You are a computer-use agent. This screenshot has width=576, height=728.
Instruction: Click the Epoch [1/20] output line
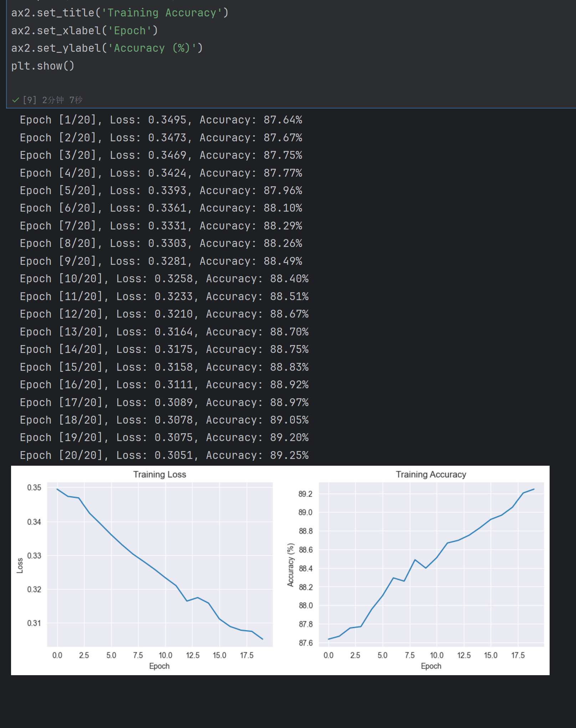pyautogui.click(x=161, y=120)
